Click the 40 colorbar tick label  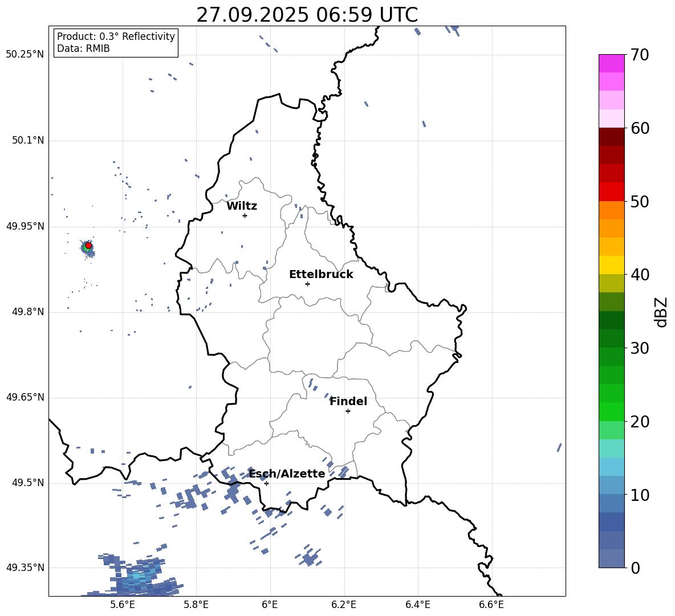pyautogui.click(x=640, y=275)
